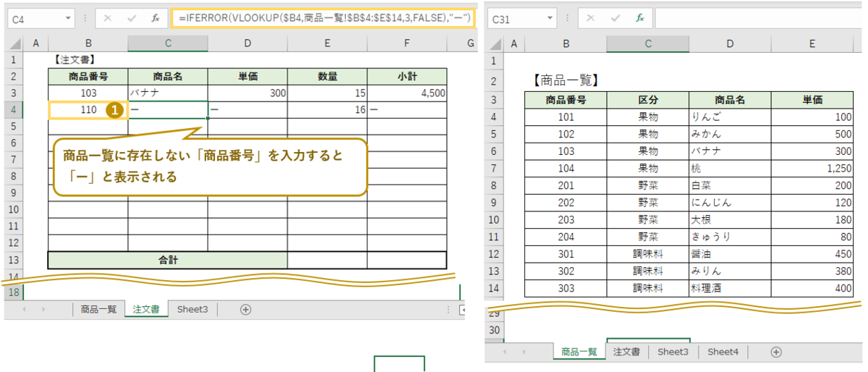
Task: Select 数量 header cell
Action: (x=327, y=77)
